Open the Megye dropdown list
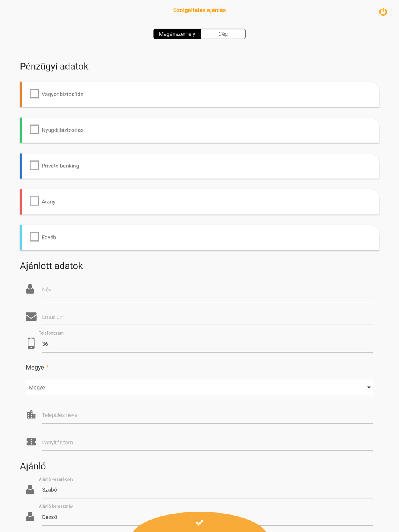Viewport: 399px width, 532px height. point(199,388)
